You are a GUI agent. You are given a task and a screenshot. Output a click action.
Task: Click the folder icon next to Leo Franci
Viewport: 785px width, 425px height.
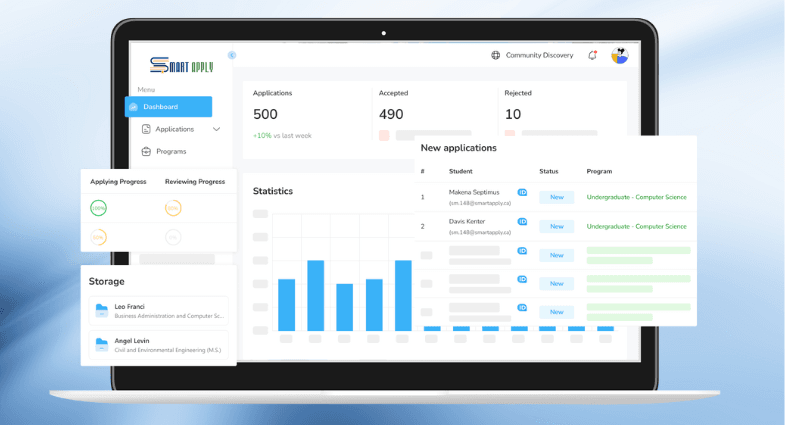click(x=102, y=310)
